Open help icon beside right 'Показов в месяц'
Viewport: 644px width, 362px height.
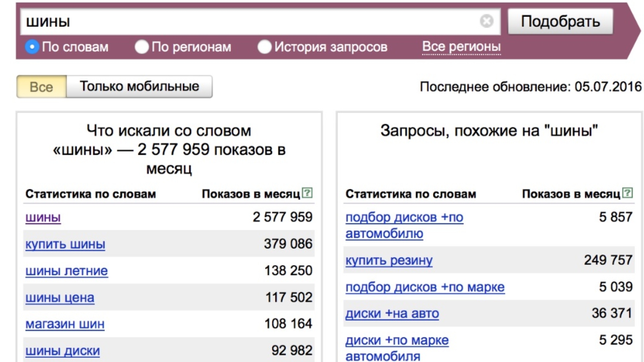[627, 193]
